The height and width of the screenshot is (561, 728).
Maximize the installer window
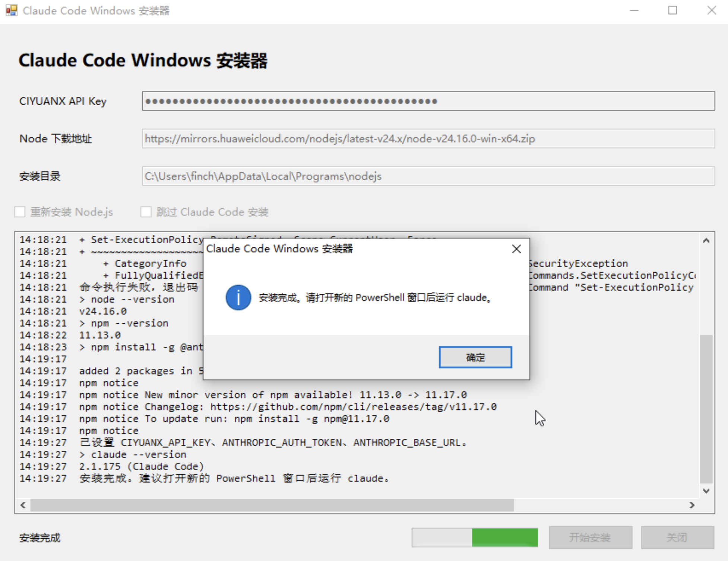[x=672, y=10]
